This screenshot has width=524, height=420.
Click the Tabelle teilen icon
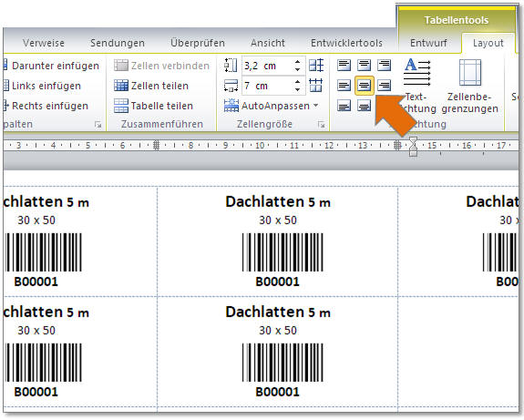pos(120,106)
